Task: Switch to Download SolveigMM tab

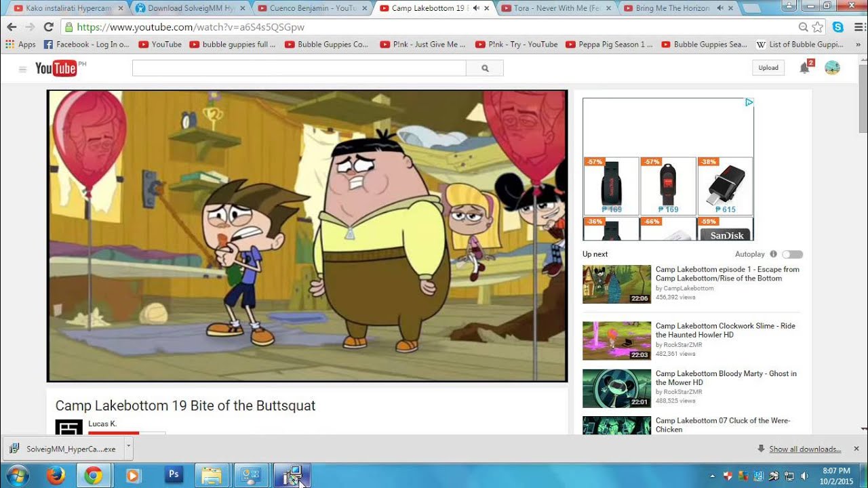Action: (x=188, y=8)
